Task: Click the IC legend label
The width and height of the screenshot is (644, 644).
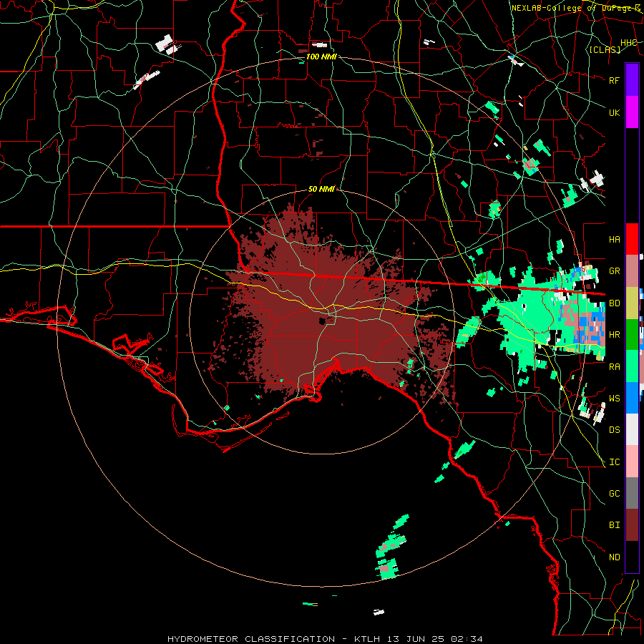Action: coord(614,462)
